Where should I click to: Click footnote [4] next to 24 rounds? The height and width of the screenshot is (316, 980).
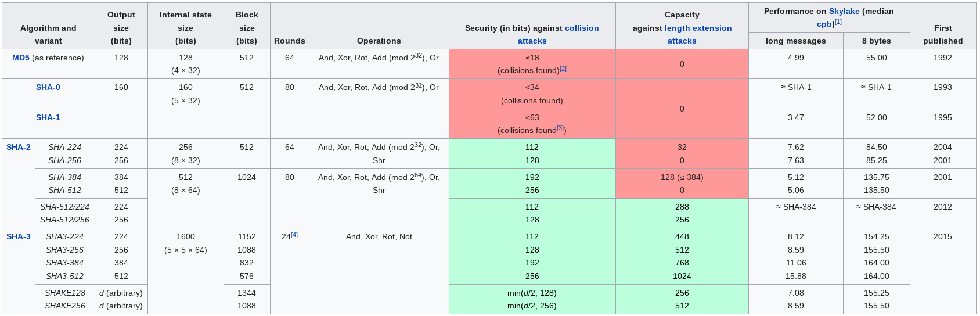pyautogui.click(x=294, y=235)
